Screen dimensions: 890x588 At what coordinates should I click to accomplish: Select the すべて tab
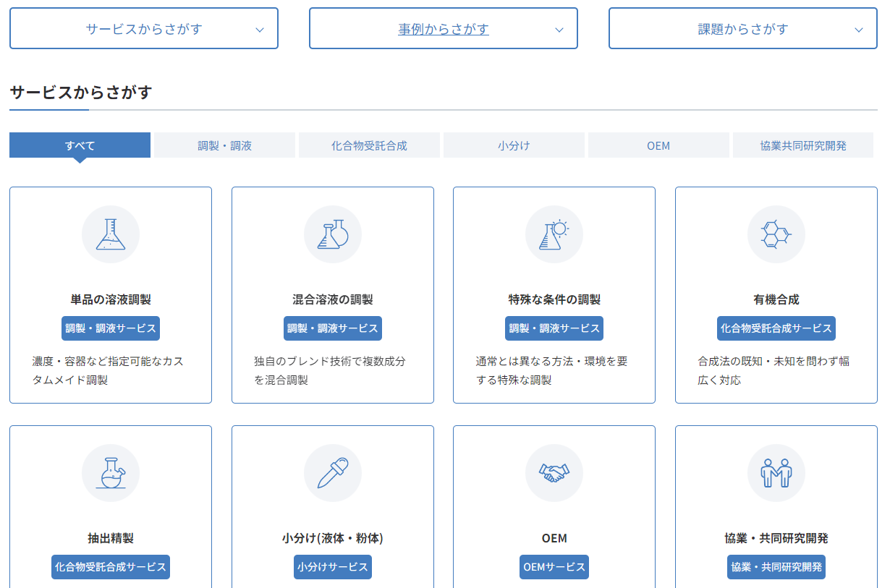click(x=80, y=145)
